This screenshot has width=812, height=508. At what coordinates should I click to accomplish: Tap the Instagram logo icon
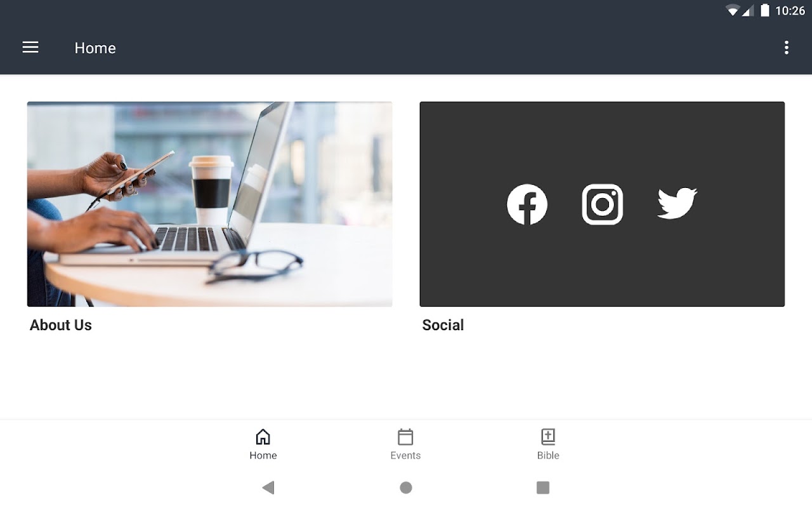(602, 204)
